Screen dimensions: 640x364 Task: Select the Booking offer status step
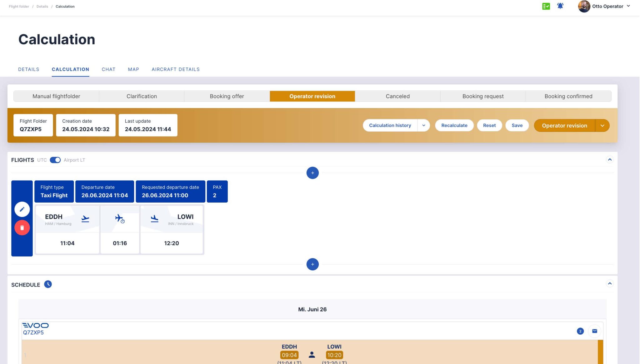pos(227,96)
